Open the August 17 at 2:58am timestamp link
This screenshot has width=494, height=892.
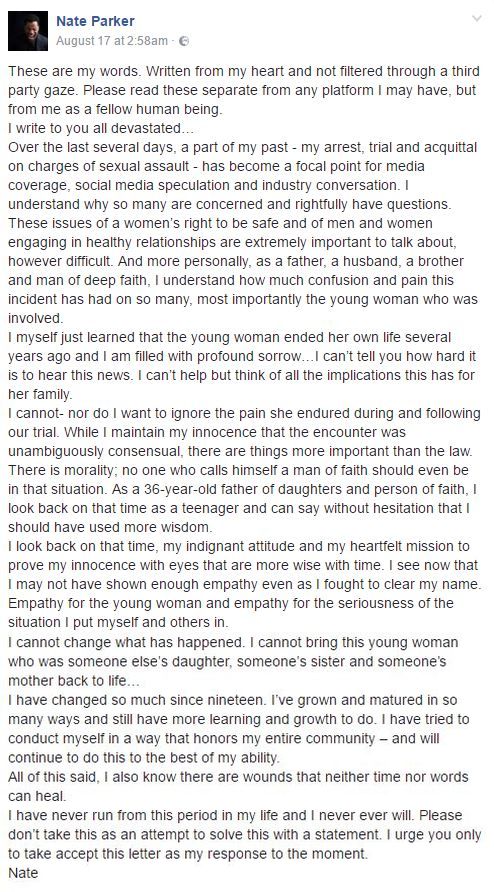112,41
